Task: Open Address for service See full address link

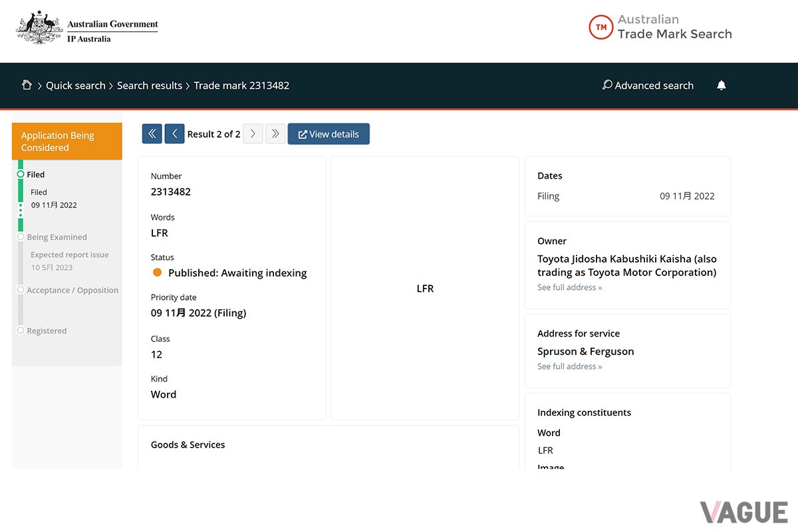Action: pos(570,366)
